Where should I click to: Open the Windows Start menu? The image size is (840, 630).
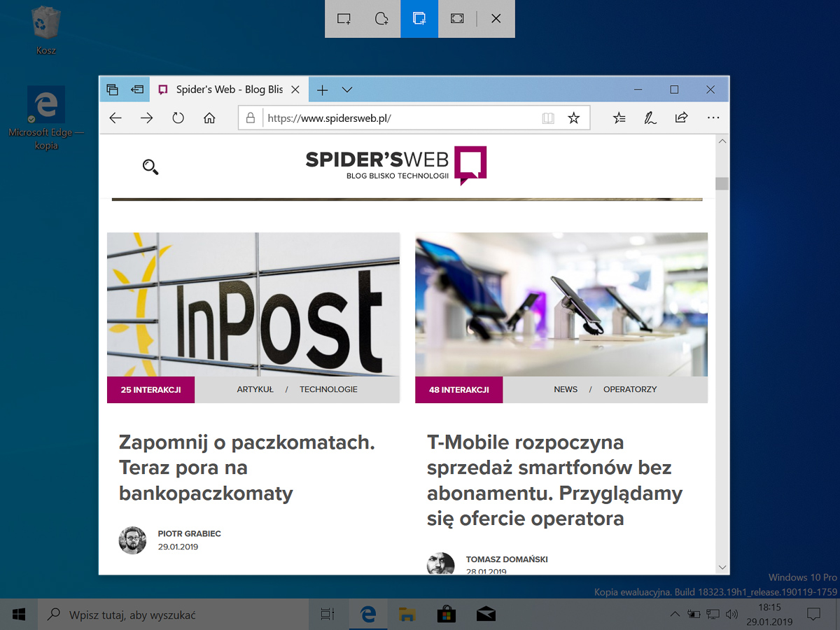point(19,615)
